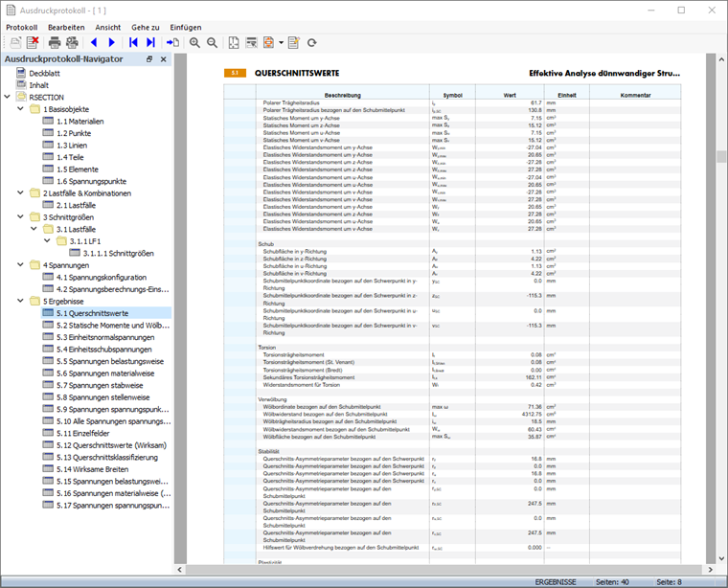Select 5.4 Einheitsschubspannungen tree entry
728x588 pixels.
point(104,350)
